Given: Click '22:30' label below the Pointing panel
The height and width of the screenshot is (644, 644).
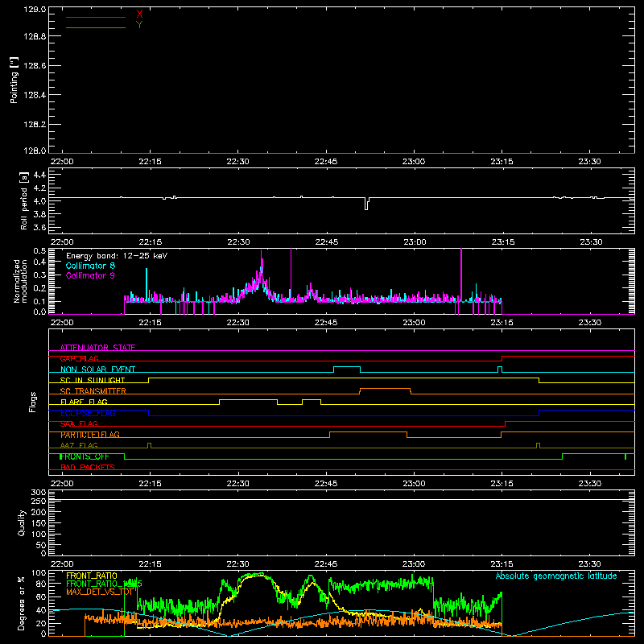Looking at the screenshot, I should (x=237, y=162).
